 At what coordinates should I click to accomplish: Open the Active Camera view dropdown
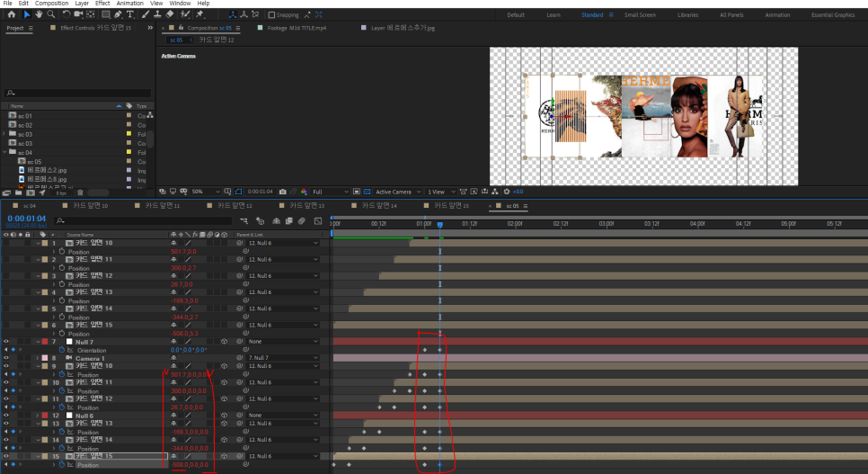[398, 192]
